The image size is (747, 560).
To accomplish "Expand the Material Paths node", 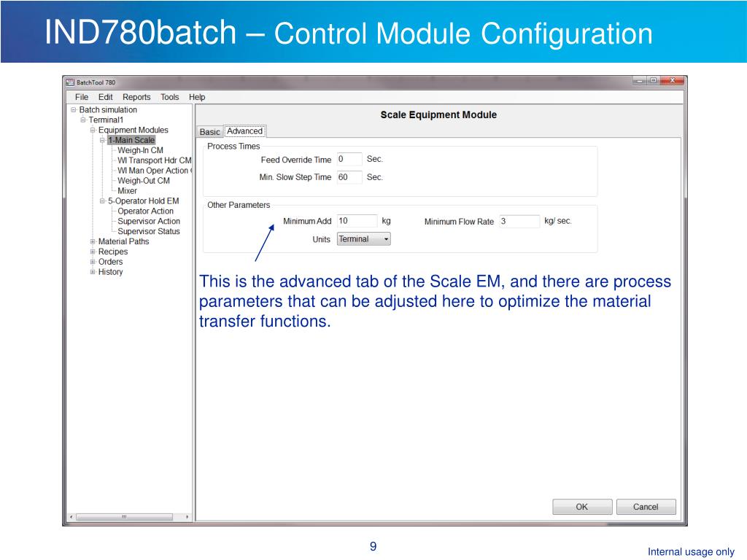I will pos(93,241).
